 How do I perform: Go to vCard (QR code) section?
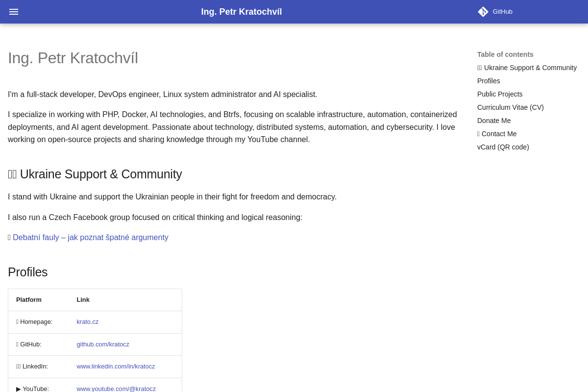pos(503,147)
